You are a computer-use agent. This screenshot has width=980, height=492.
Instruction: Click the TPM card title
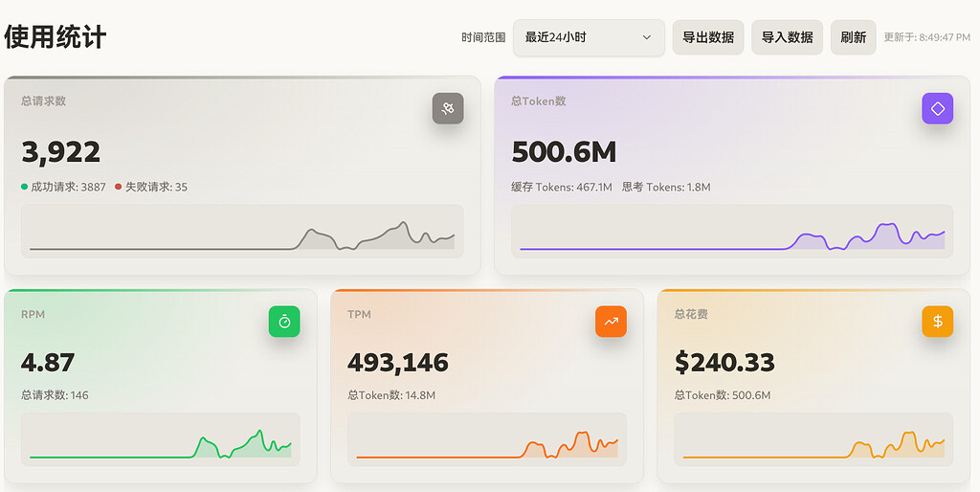[360, 315]
